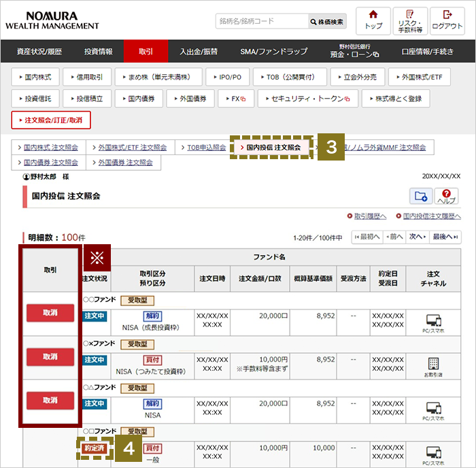Go to 外国債券 submenu
Screen dimensions: 476x468
coord(190,99)
